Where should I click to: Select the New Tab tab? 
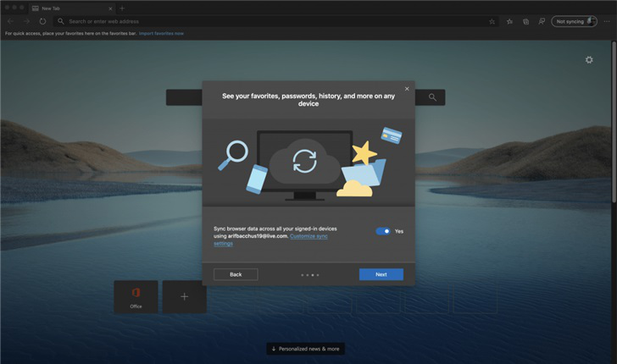coord(68,8)
